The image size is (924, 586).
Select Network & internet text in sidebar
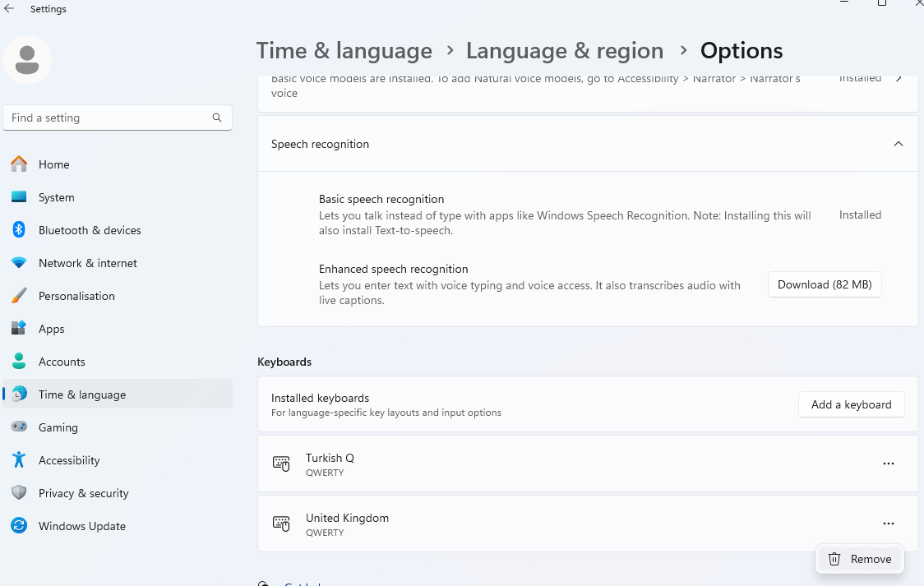pyautogui.click(x=87, y=263)
